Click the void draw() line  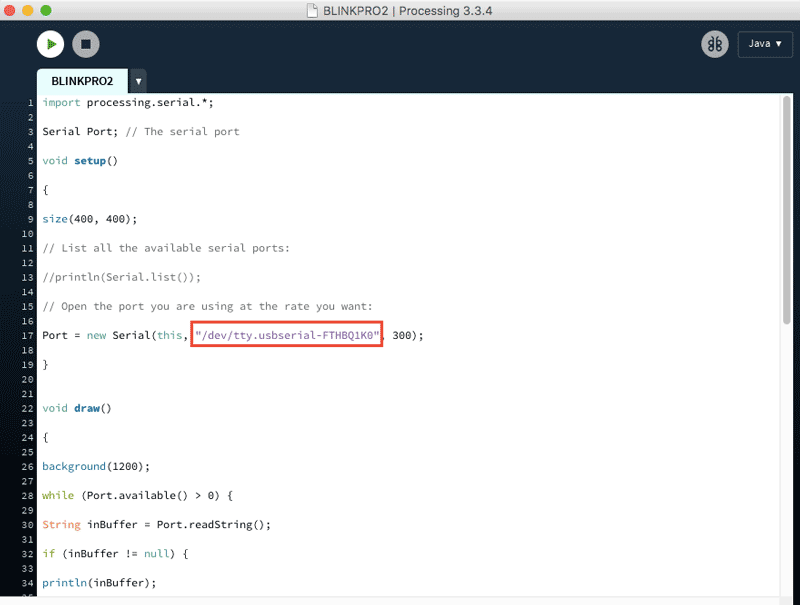pyautogui.click(x=77, y=408)
